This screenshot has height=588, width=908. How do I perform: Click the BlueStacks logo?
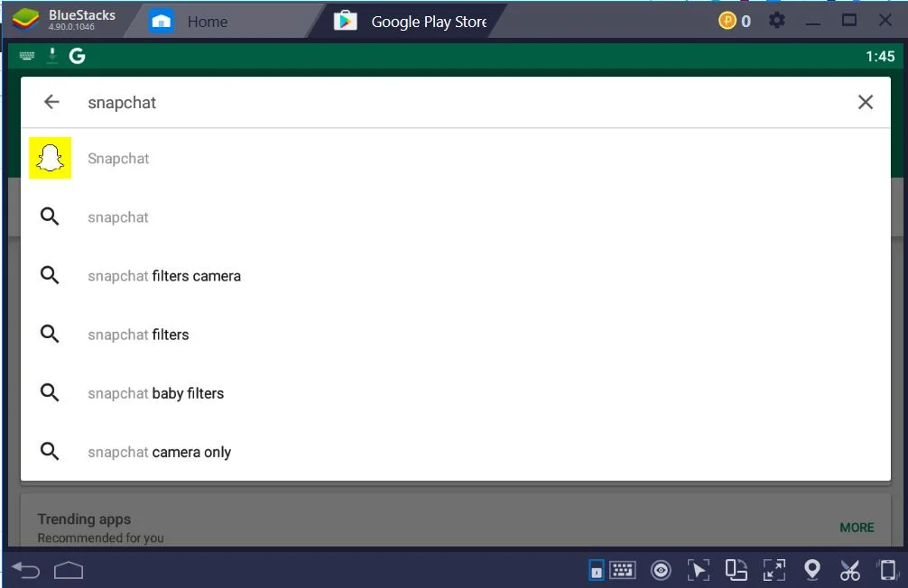25,20
